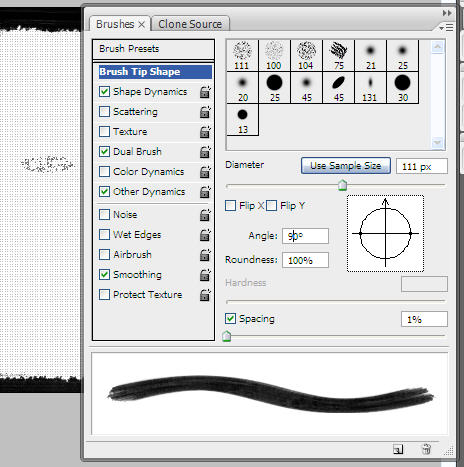Toggle the Color Dynamics lock icon
This screenshot has width=464, height=467.
(205, 172)
